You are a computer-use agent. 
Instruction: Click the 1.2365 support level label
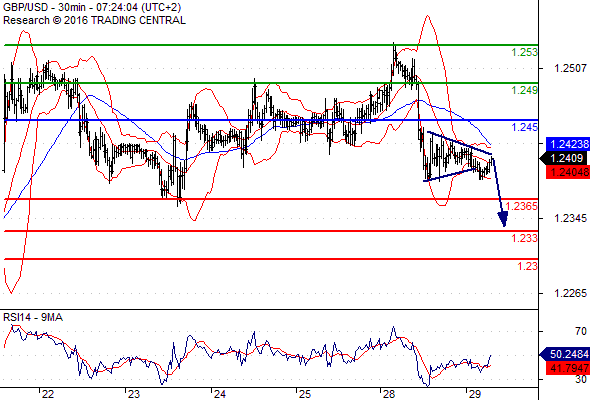click(x=522, y=206)
